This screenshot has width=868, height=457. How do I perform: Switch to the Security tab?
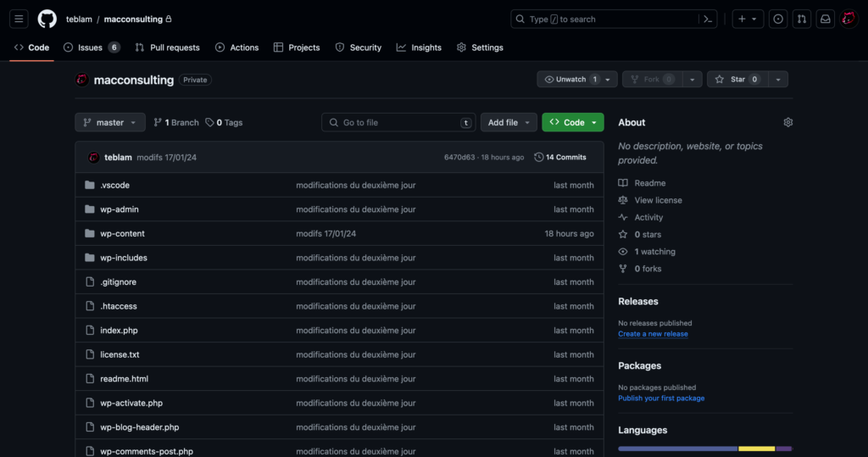[x=359, y=47]
